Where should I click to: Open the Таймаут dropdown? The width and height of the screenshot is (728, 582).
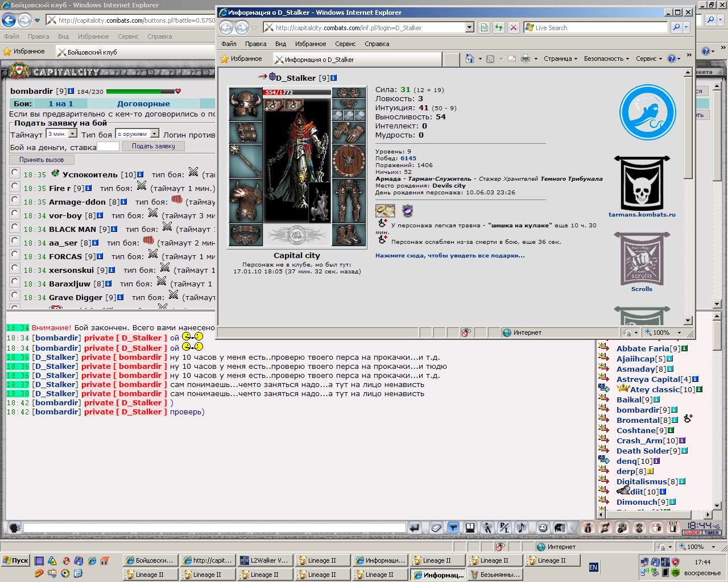(x=61, y=134)
